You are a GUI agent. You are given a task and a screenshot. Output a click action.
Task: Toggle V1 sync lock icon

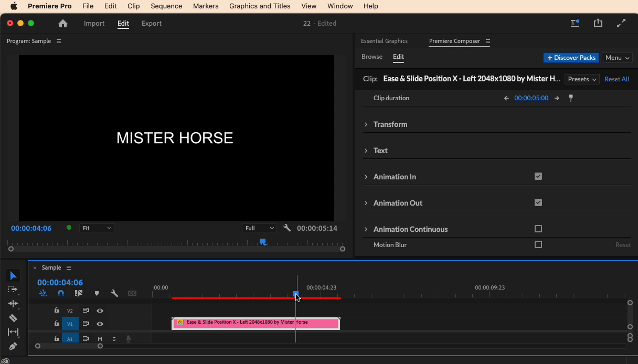86,324
